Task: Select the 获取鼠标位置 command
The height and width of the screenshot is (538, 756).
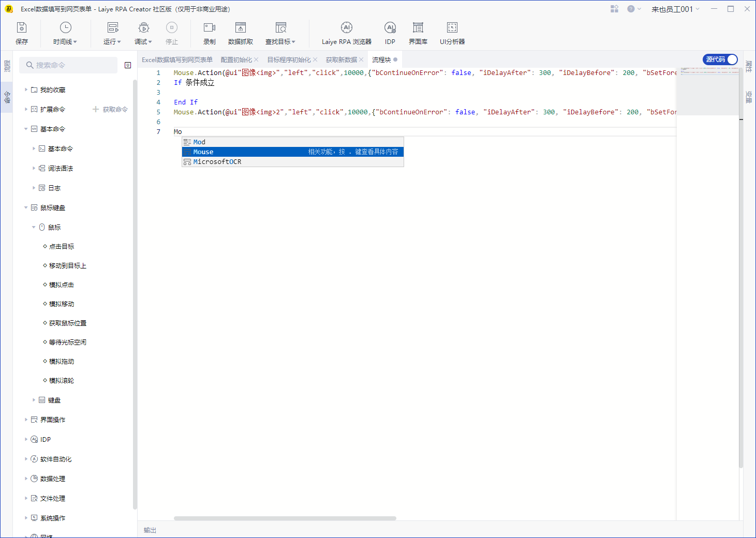Action: 68,323
